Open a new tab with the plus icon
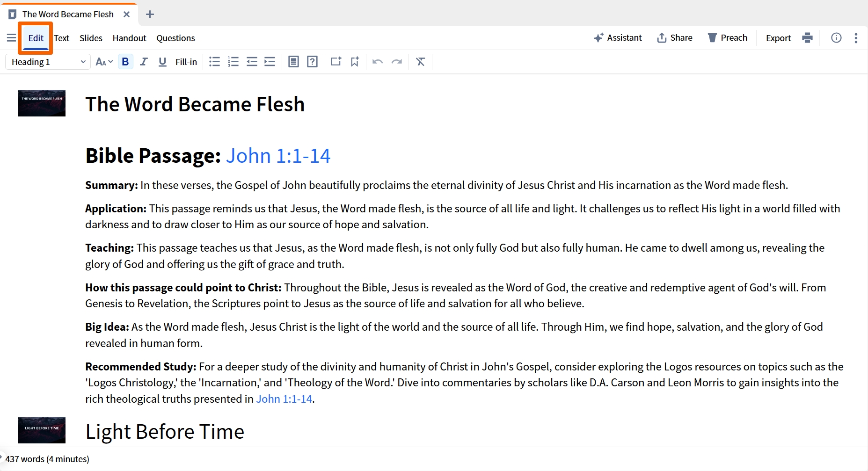 click(x=150, y=14)
